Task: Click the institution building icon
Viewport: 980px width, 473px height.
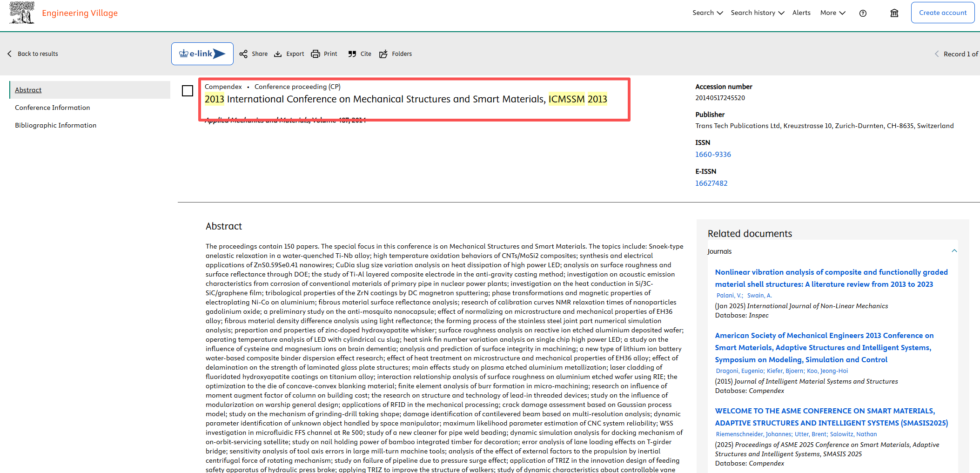Action: point(894,13)
